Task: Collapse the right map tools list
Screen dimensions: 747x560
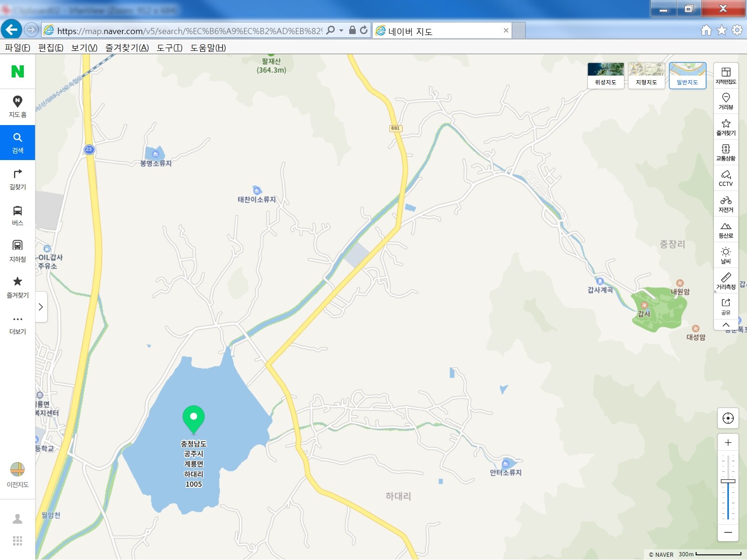Action: (726, 325)
